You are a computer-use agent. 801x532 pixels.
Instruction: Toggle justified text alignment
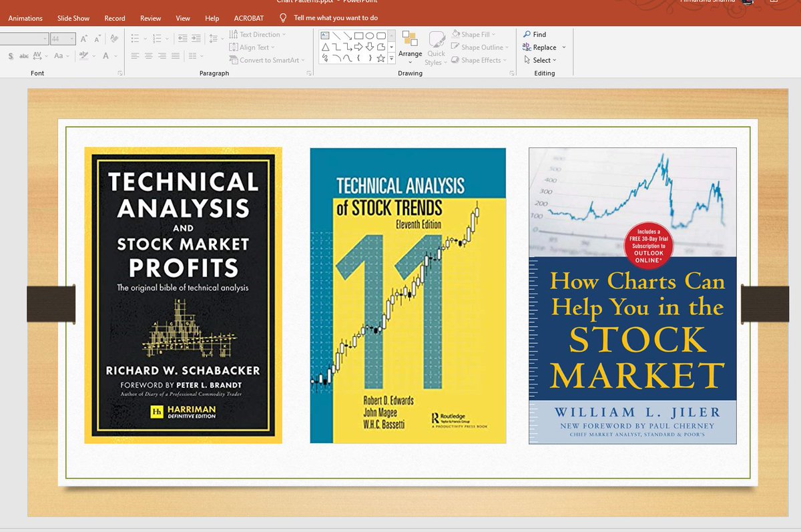[x=176, y=56]
